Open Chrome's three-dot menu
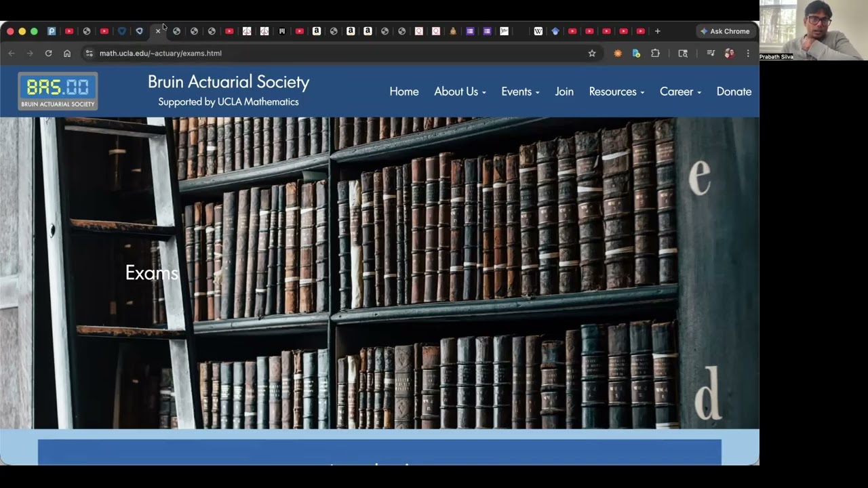This screenshot has width=868, height=488. coord(748,53)
